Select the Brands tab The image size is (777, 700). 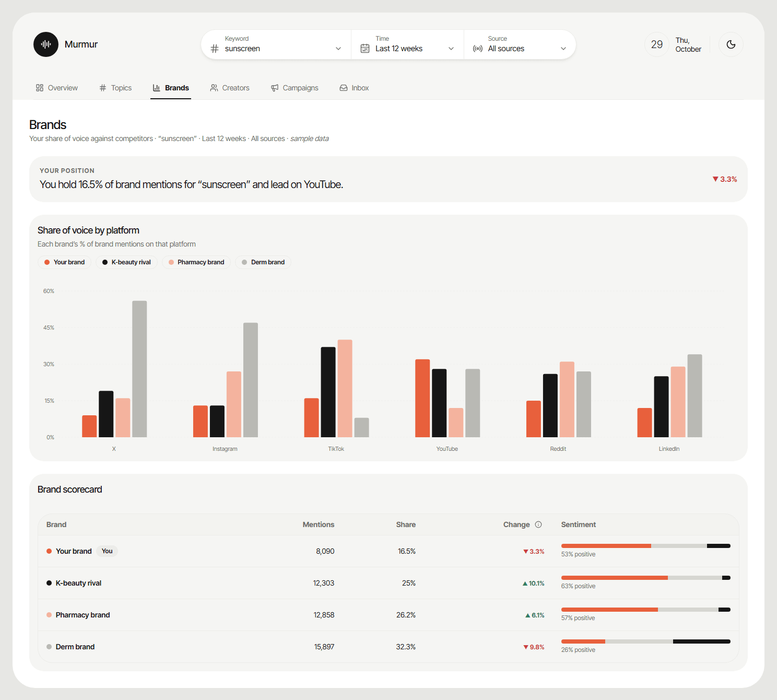pos(171,88)
